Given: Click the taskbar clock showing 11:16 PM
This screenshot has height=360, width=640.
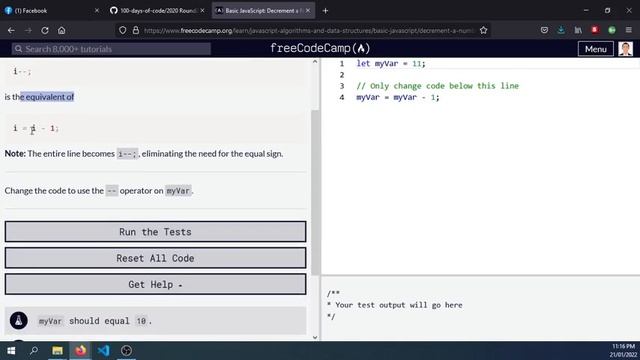Looking at the screenshot, I should (x=622, y=351).
